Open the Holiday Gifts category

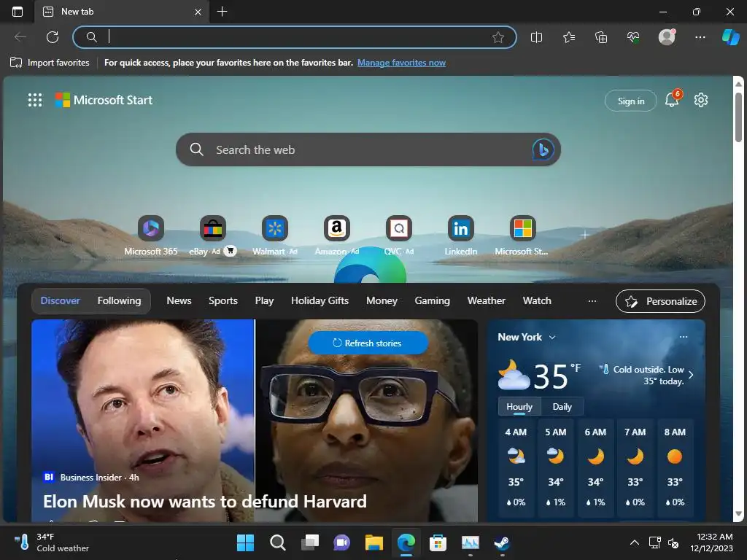click(320, 300)
